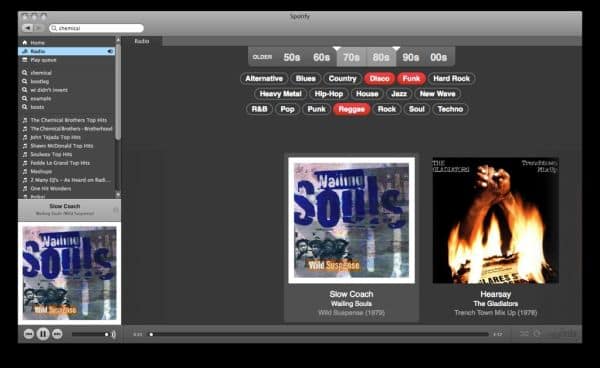Image resolution: width=600 pixels, height=368 pixels.
Task: Toggle the 70s decade
Action: click(351, 57)
